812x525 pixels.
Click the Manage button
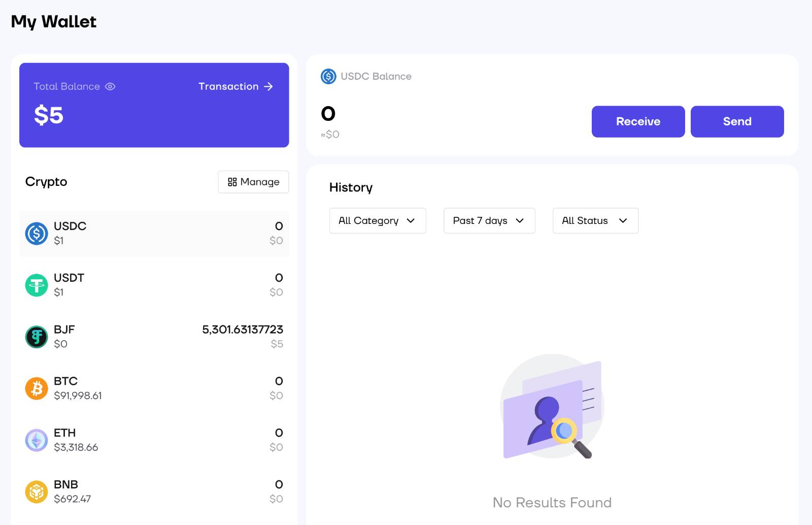coord(253,182)
